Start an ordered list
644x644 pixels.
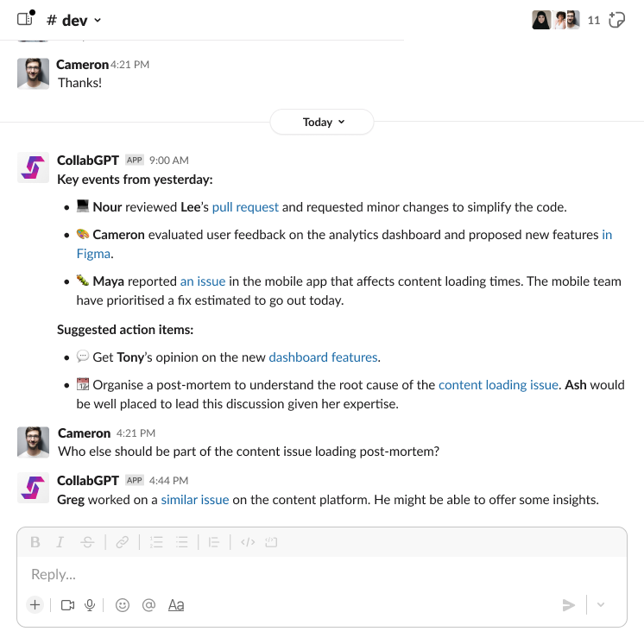click(x=156, y=542)
